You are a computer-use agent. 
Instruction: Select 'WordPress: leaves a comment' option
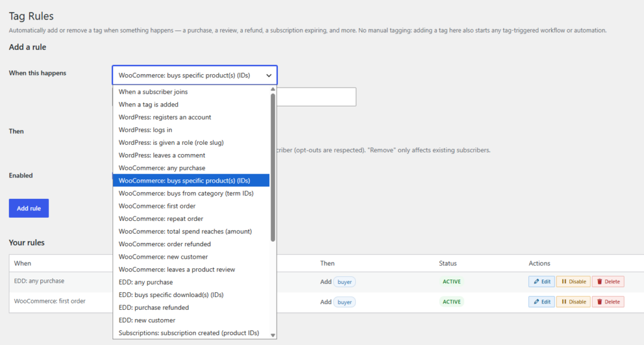point(191,156)
